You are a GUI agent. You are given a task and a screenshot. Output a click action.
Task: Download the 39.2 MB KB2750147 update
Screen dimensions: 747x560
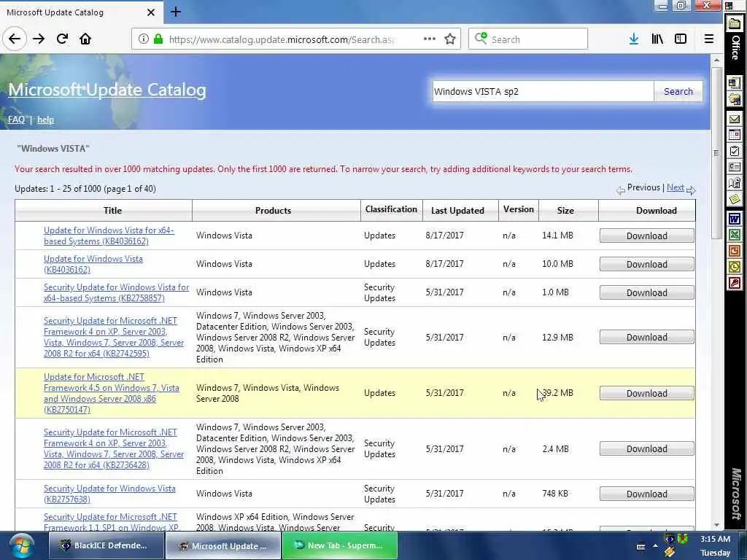646,393
